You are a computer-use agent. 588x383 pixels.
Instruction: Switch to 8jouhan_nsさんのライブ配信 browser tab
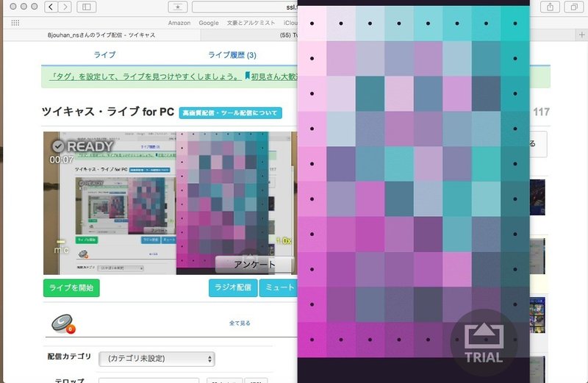pos(101,35)
